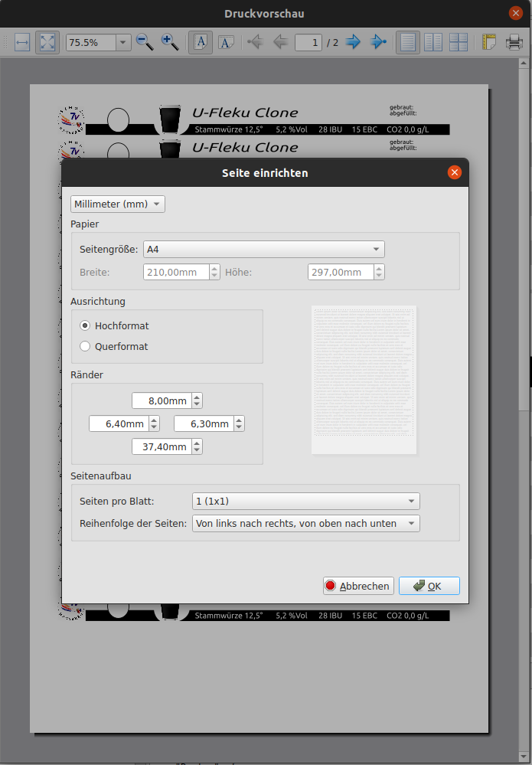Toggle the fit page icon
Viewport: 532px width, 765px height.
pyautogui.click(x=47, y=42)
